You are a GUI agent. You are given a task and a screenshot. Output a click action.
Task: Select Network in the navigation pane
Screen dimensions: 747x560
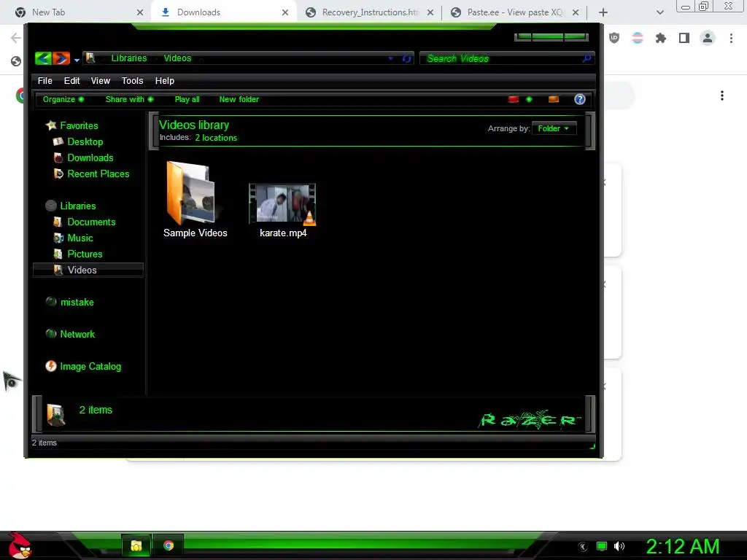pyautogui.click(x=77, y=334)
